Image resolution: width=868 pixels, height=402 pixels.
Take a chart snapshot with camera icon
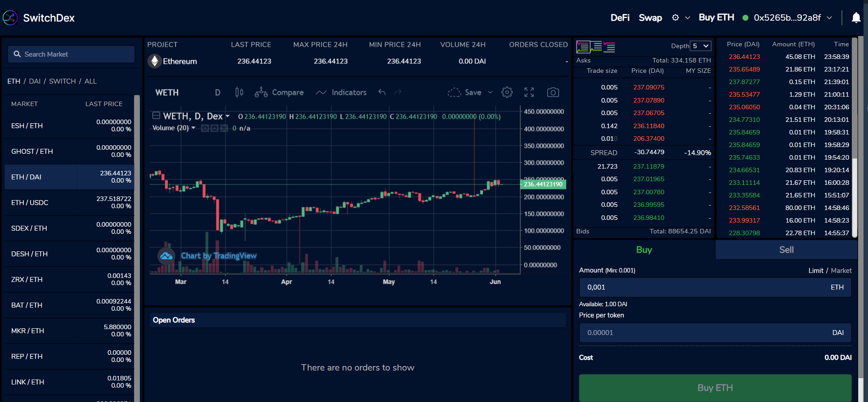coord(553,92)
